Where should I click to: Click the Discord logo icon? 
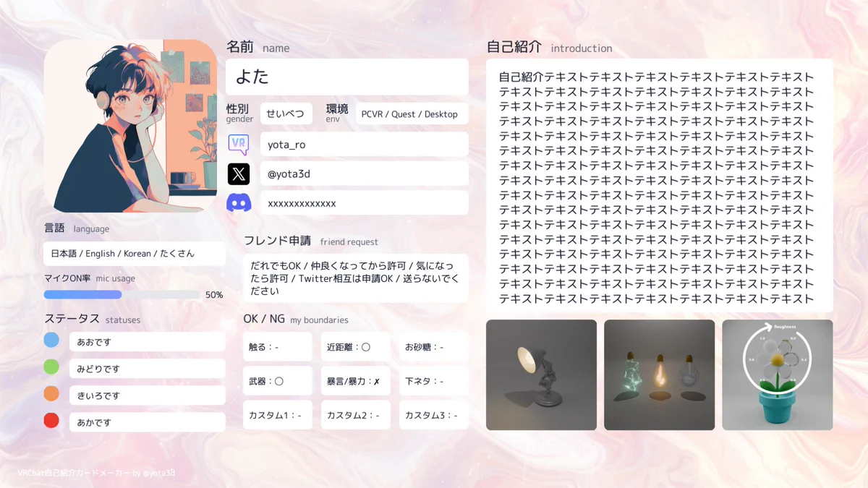(x=239, y=203)
